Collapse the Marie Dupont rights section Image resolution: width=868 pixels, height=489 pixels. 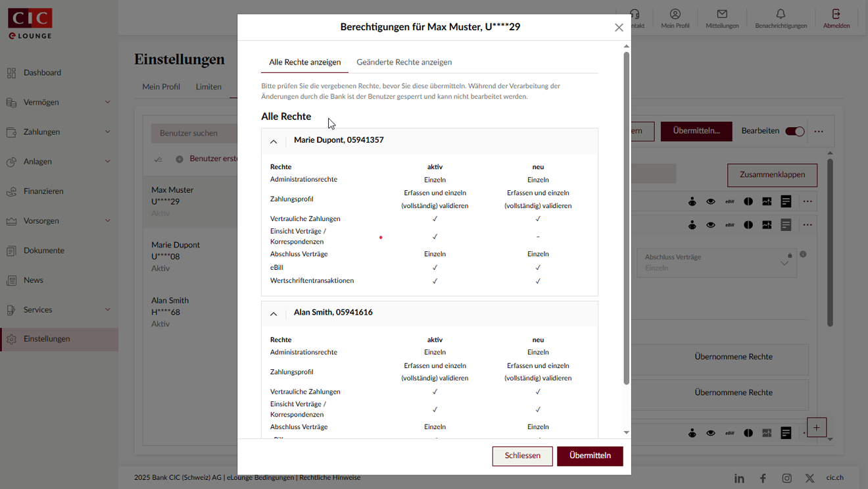pyautogui.click(x=274, y=142)
